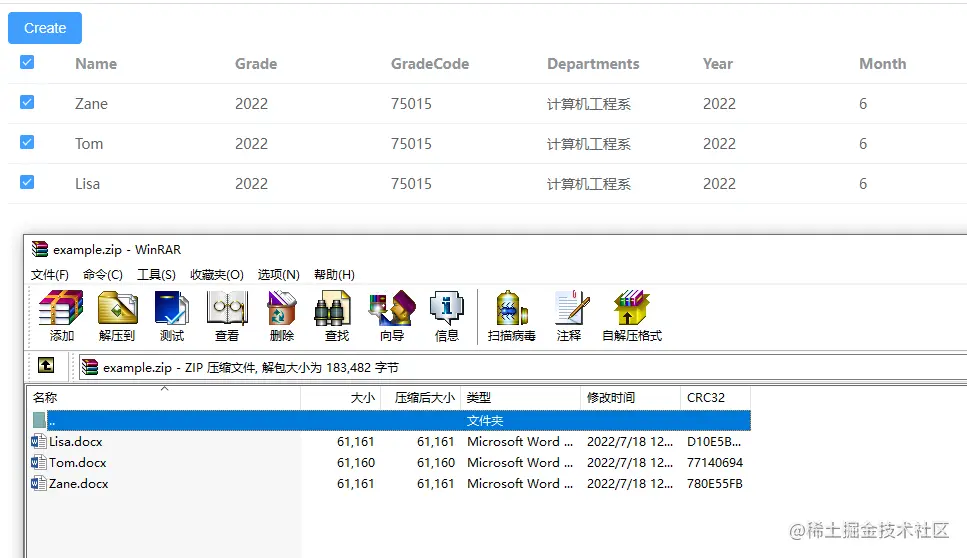Sort by the 修改时间 column header
The image size is (967, 558).
point(630,398)
